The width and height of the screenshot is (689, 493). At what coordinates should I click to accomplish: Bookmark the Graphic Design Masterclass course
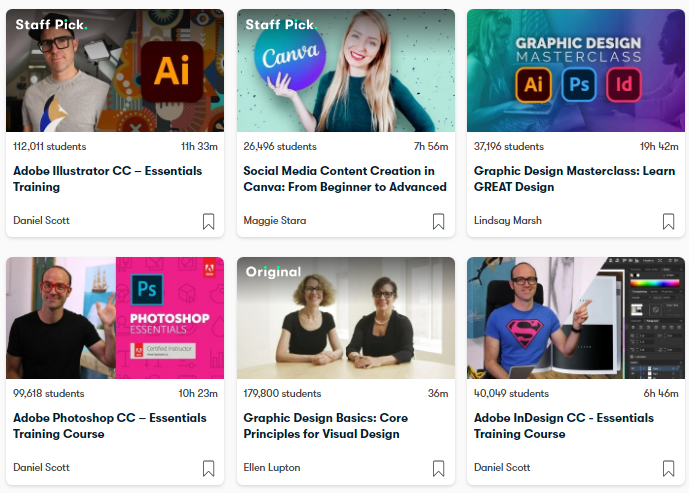tap(668, 221)
